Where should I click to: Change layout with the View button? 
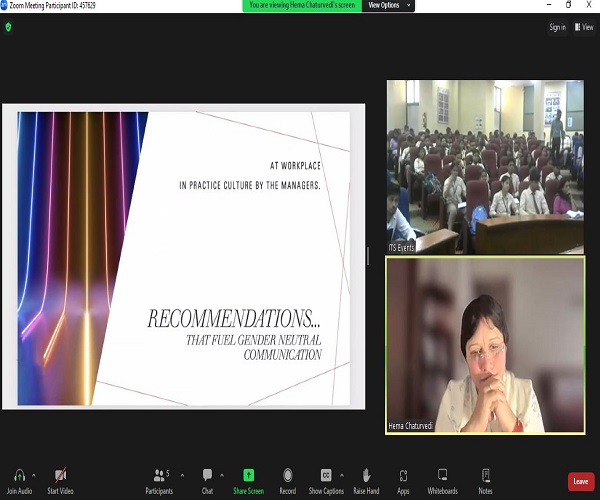click(x=584, y=27)
